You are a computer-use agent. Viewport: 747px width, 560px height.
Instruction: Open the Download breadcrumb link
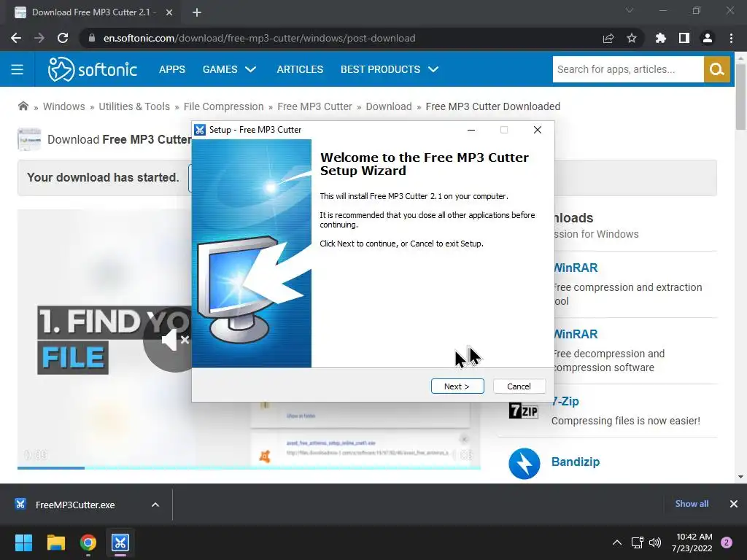click(389, 106)
